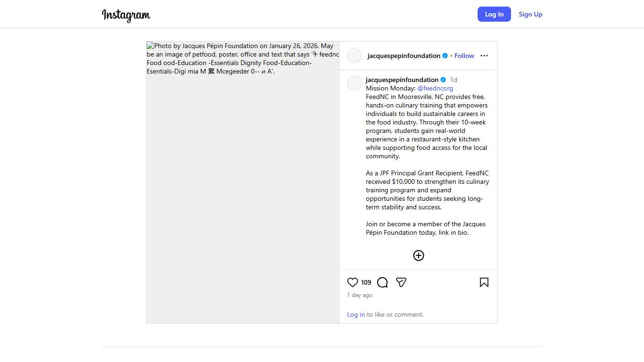Viewport: 644px width, 362px height.
Task: Open the Jacques Pépin Foundation post photo
Action: tap(243, 182)
